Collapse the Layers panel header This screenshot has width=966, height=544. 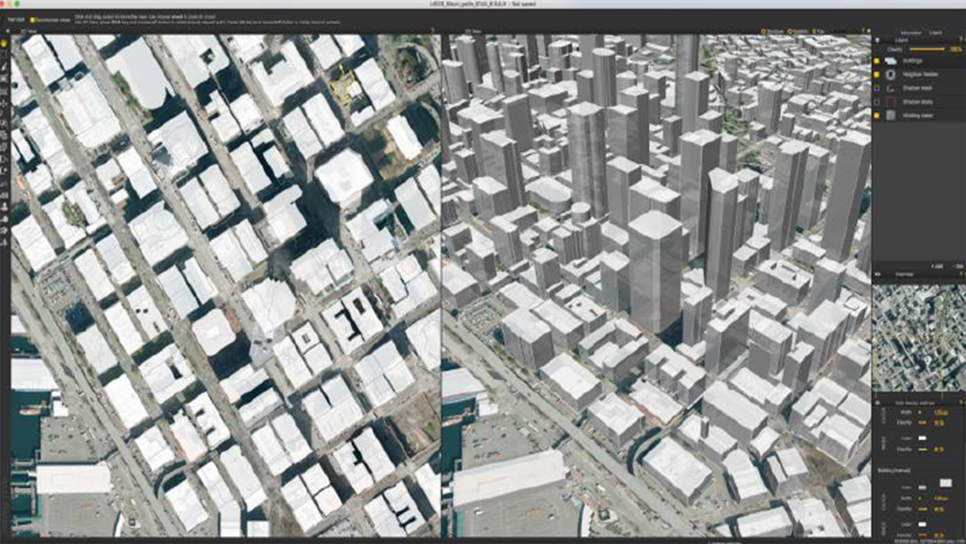click(879, 39)
